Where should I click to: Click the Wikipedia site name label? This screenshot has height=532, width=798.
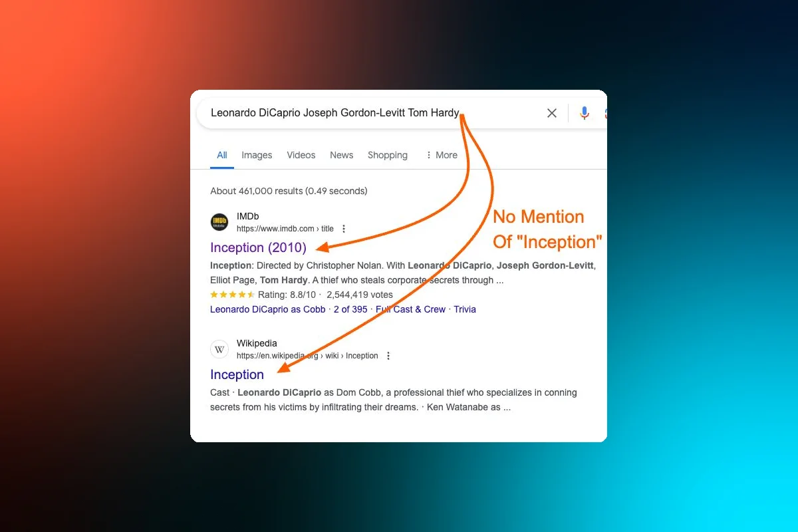pyautogui.click(x=257, y=344)
